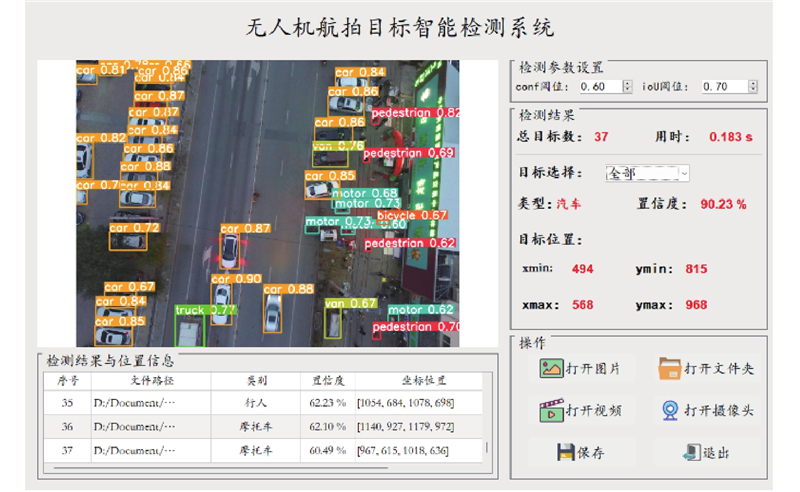This screenshot has height=492, width=800.
Task: Click the motor 0.62 detection label
Action: tap(420, 309)
